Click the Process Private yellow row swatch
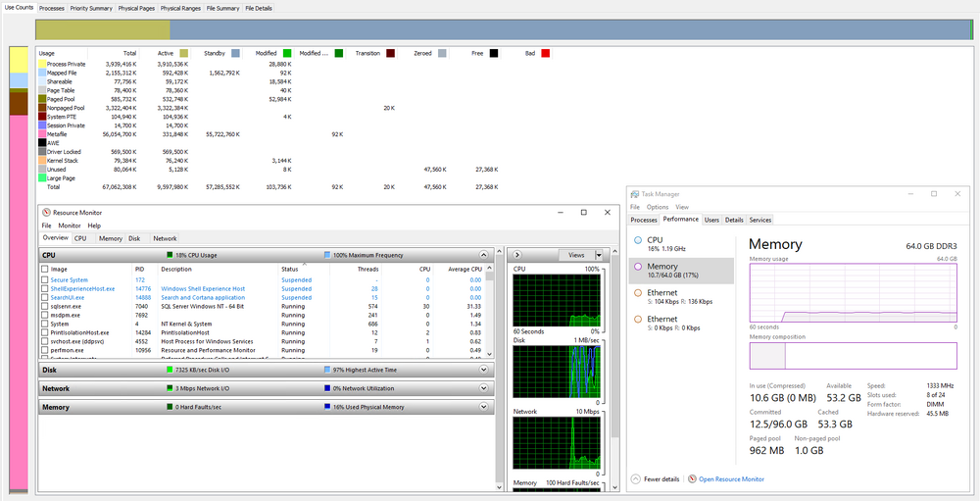This screenshot has width=980, height=501. coord(42,65)
